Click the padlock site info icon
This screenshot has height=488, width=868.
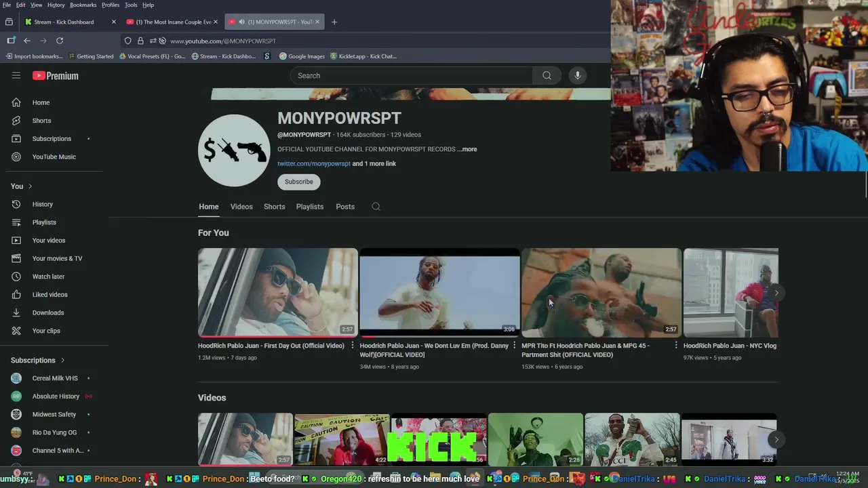[140, 41]
